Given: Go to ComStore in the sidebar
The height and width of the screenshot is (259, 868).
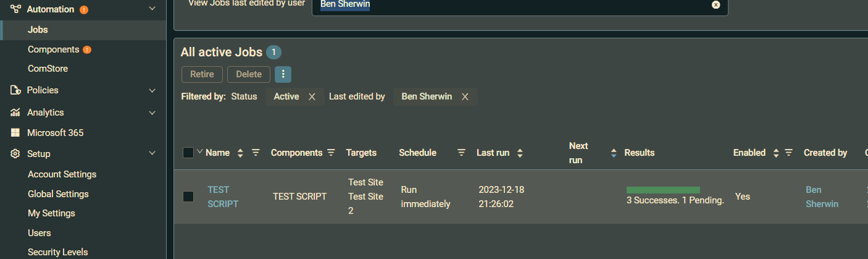Looking at the screenshot, I should (48, 69).
